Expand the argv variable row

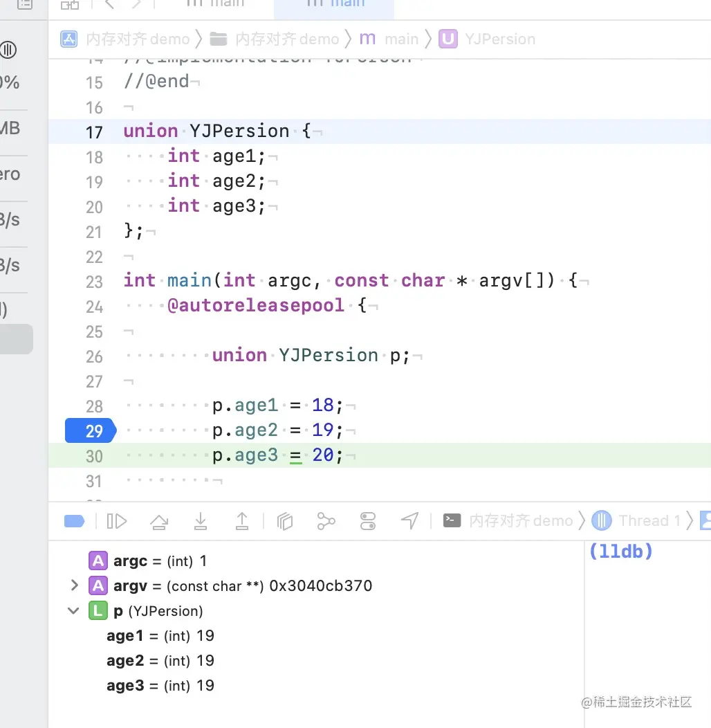coord(74,585)
